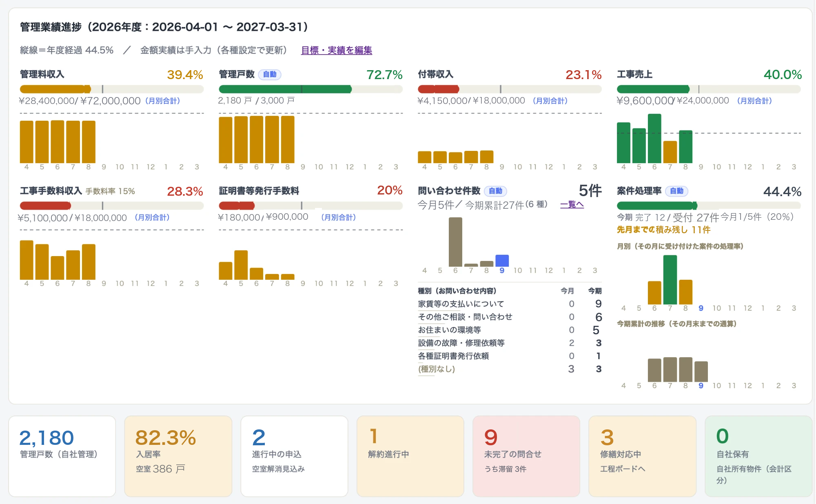Click the 案件処理率 progress bar
The height and width of the screenshot is (504, 816).
tap(709, 206)
